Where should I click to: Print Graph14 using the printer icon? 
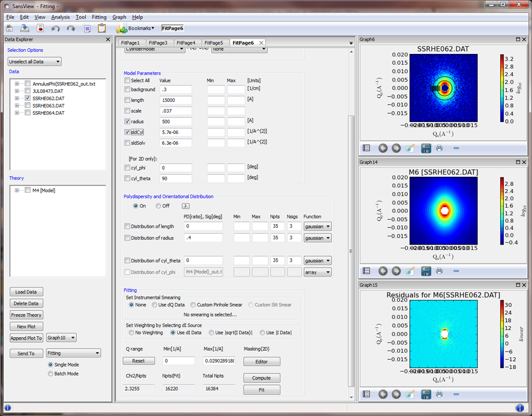pyautogui.click(x=440, y=271)
